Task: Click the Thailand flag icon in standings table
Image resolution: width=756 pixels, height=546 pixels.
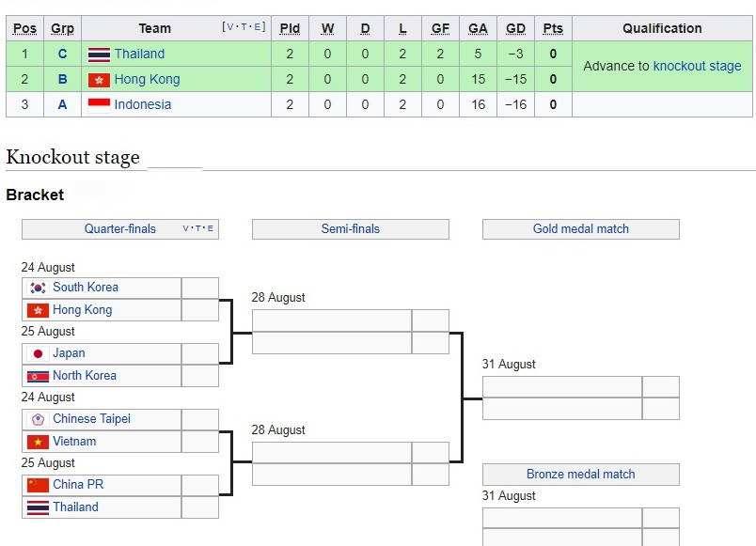Action: tap(99, 55)
